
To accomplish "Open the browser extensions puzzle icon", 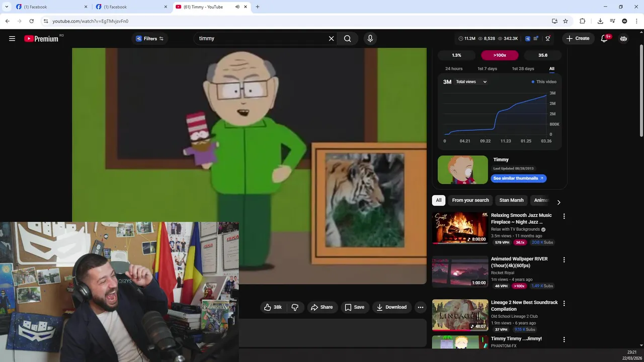I will [583, 21].
